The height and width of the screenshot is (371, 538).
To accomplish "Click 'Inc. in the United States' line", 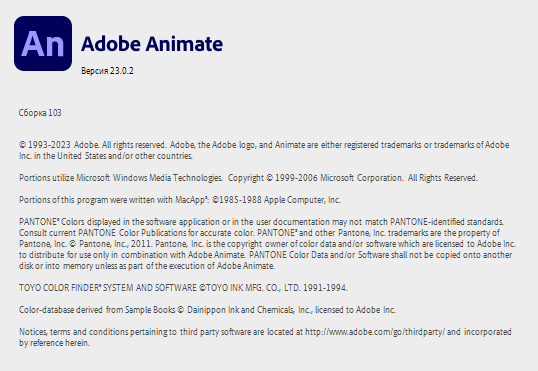I will click(106, 156).
